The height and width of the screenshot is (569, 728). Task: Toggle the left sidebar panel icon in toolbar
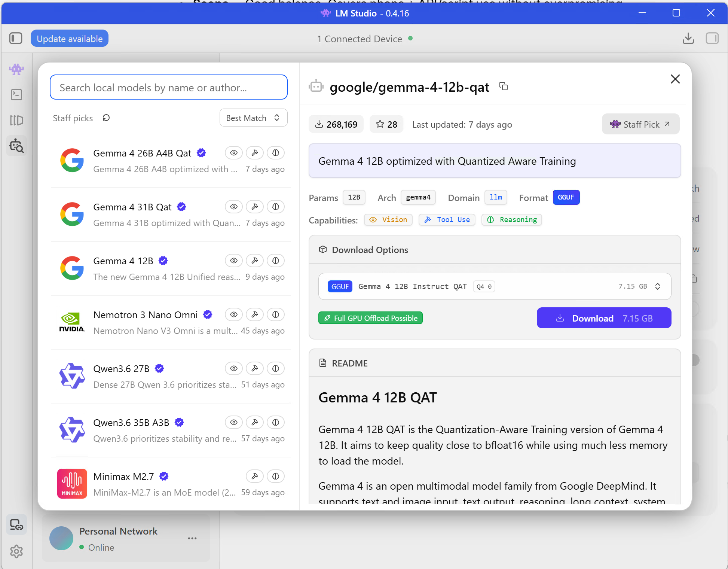point(16,39)
